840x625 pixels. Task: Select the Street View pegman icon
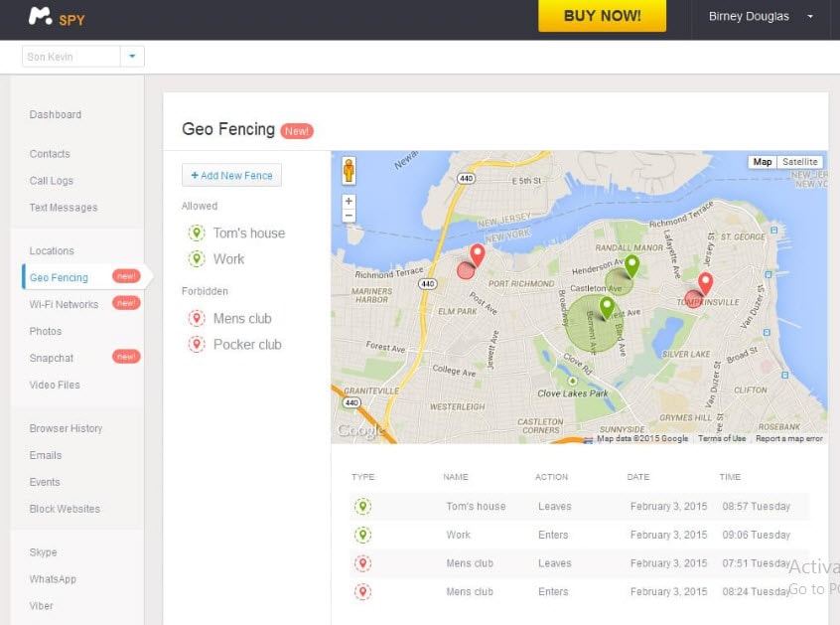pos(349,171)
